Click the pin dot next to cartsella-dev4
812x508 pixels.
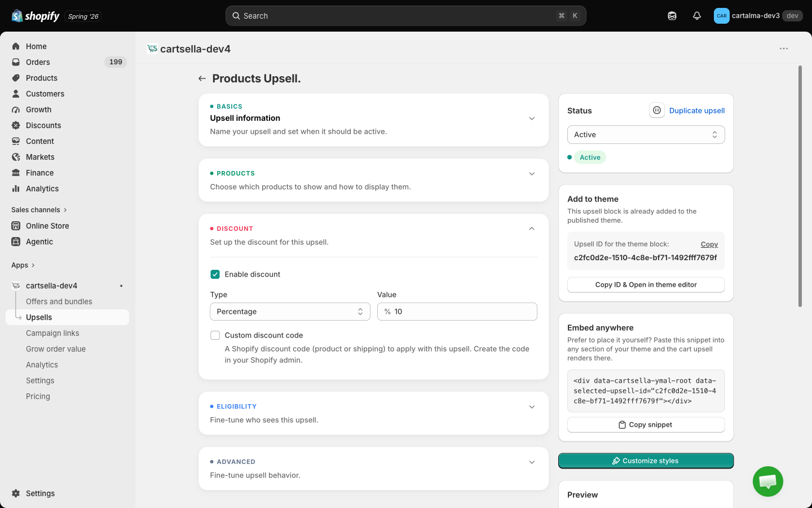click(x=121, y=286)
